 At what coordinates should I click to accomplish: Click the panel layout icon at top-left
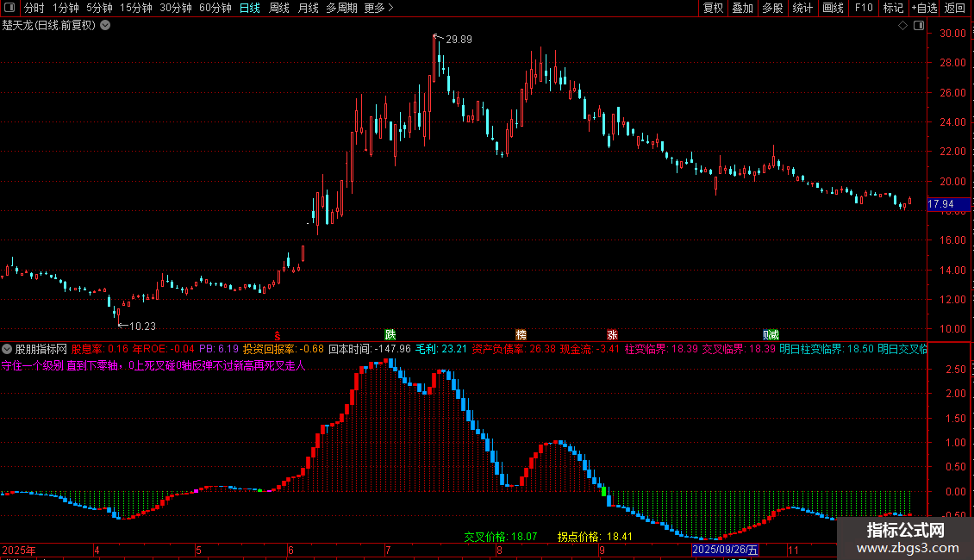(x=9, y=8)
